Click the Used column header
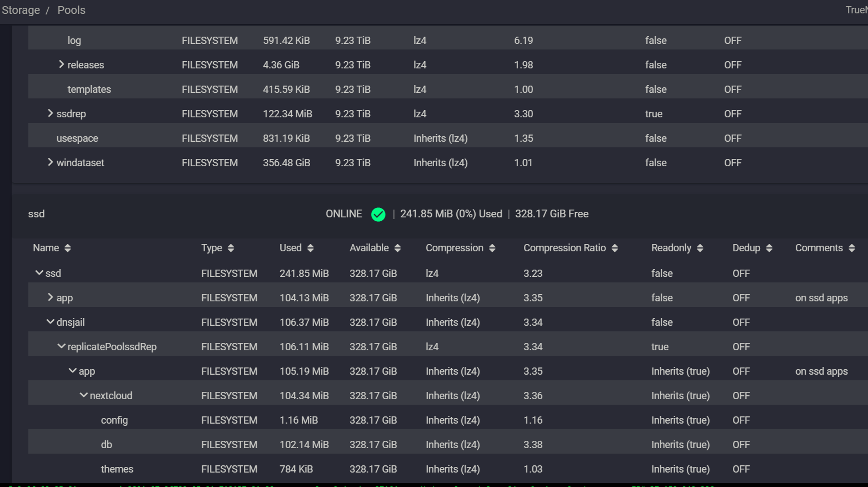This screenshot has width=868, height=487. (291, 248)
